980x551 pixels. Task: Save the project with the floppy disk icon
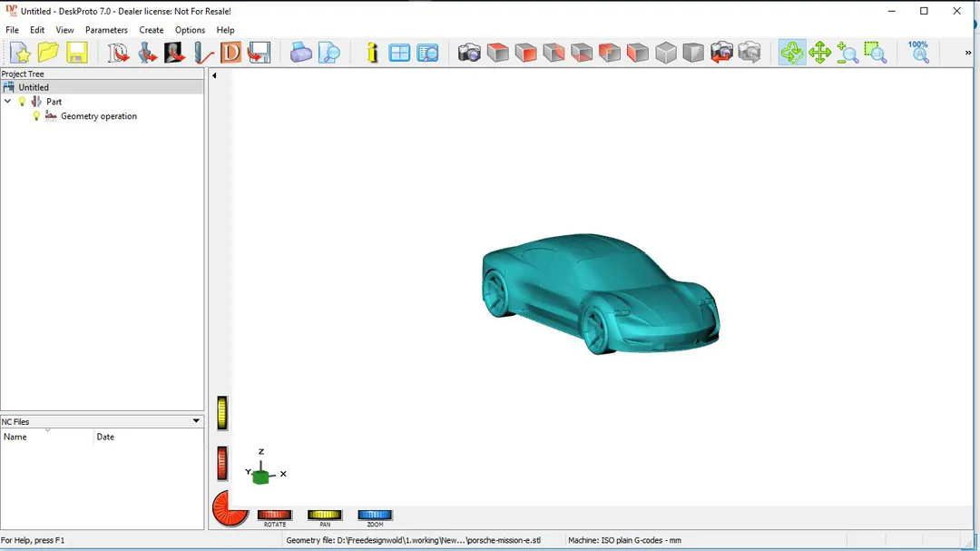(x=77, y=53)
